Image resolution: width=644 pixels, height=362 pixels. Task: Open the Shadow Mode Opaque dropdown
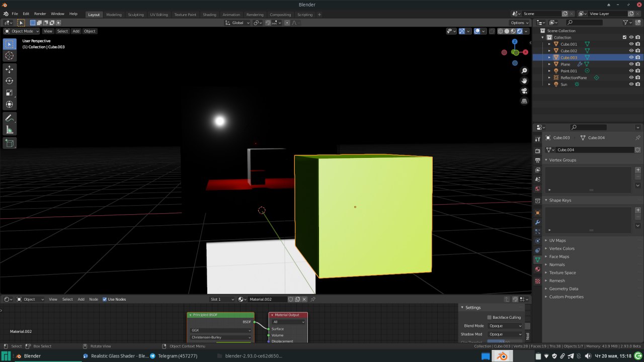pos(505,334)
